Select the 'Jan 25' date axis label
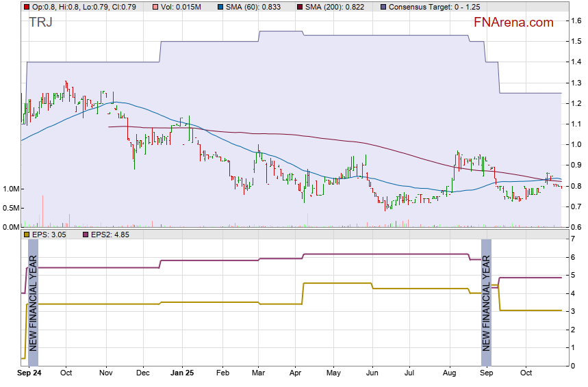588x387 pixels. [x=182, y=373]
